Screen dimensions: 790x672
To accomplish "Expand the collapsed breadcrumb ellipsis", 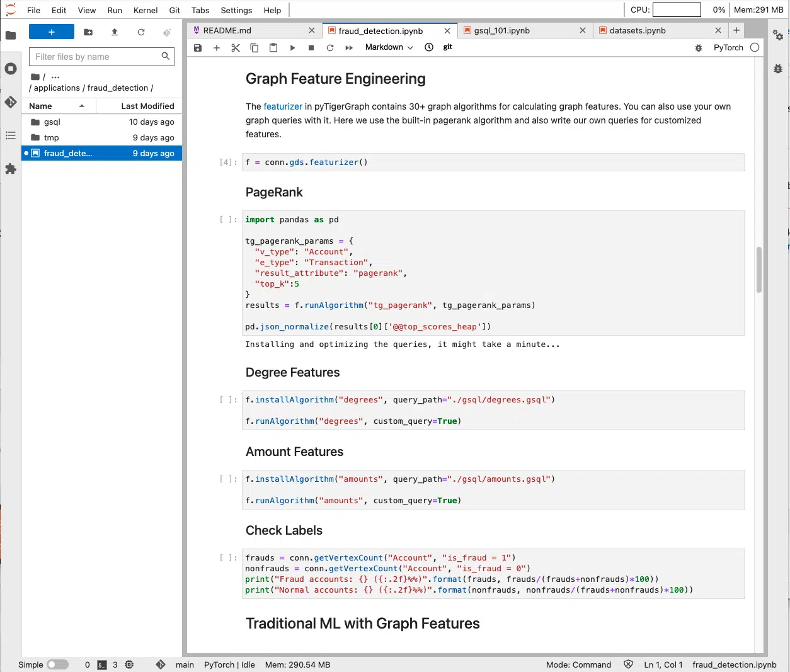I will pos(55,77).
